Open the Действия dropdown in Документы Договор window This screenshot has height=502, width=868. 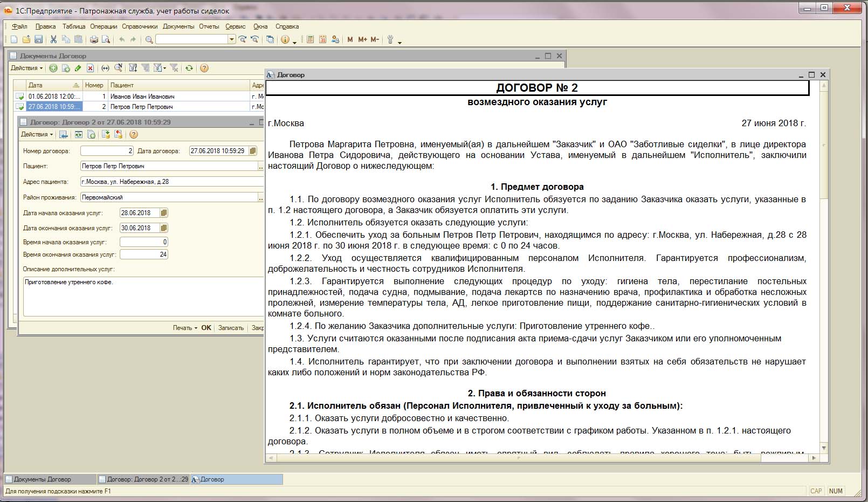pyautogui.click(x=27, y=68)
